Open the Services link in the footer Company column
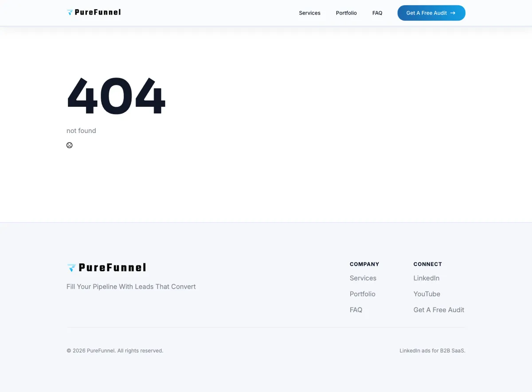The height and width of the screenshot is (392, 532). [363, 278]
